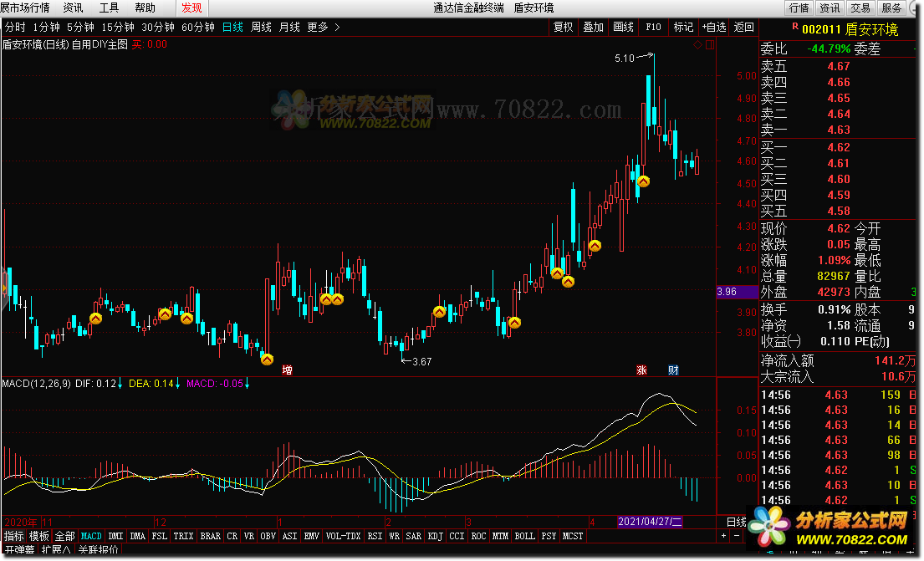The image size is (924, 561).
Task: Click the R badge next to 002011
Action: [x=795, y=27]
